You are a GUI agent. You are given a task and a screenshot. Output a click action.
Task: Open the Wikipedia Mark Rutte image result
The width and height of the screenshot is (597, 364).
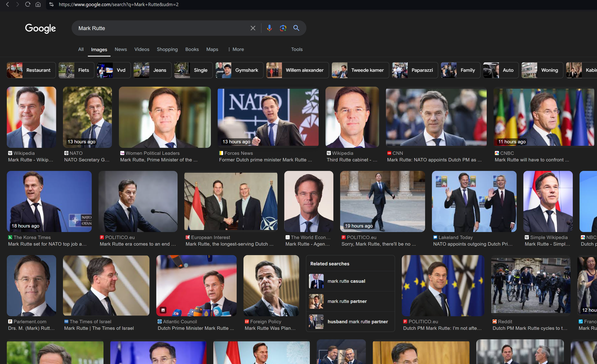[x=31, y=117]
